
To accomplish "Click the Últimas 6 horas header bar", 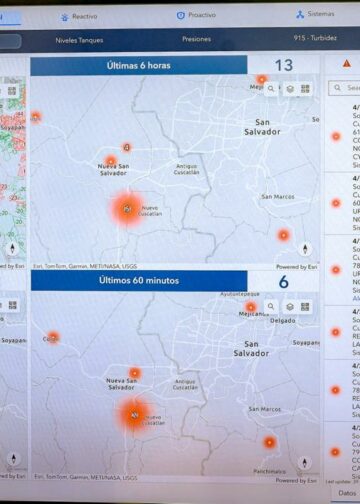I will 139,65.
